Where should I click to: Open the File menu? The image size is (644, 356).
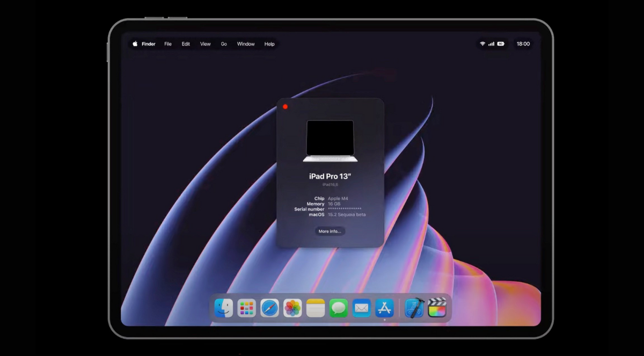click(x=168, y=44)
